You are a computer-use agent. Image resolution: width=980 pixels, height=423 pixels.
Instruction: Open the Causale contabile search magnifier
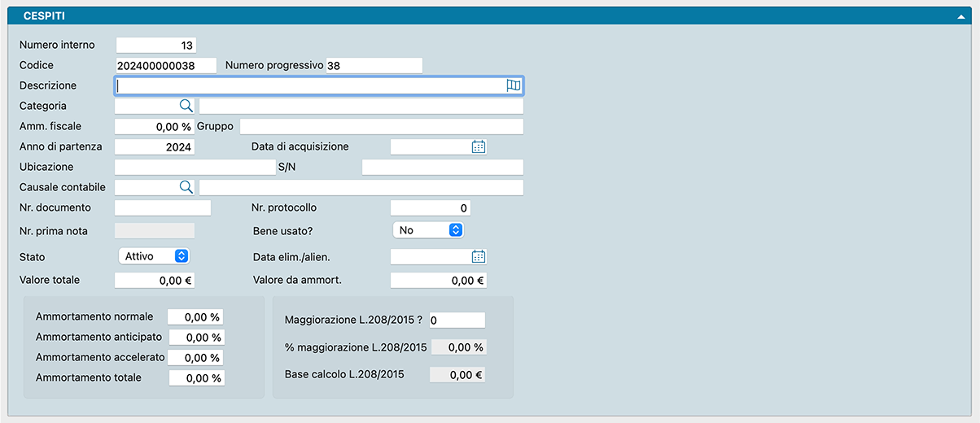coord(186,187)
